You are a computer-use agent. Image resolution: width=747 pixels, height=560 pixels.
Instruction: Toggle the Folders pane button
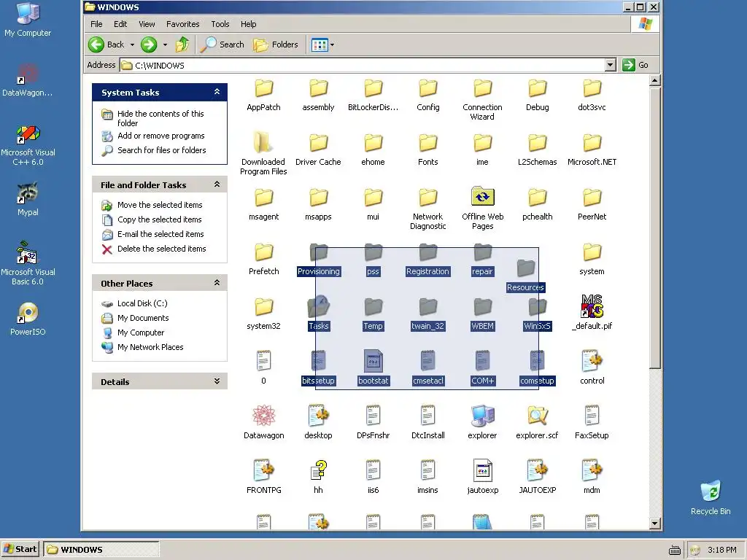click(275, 44)
